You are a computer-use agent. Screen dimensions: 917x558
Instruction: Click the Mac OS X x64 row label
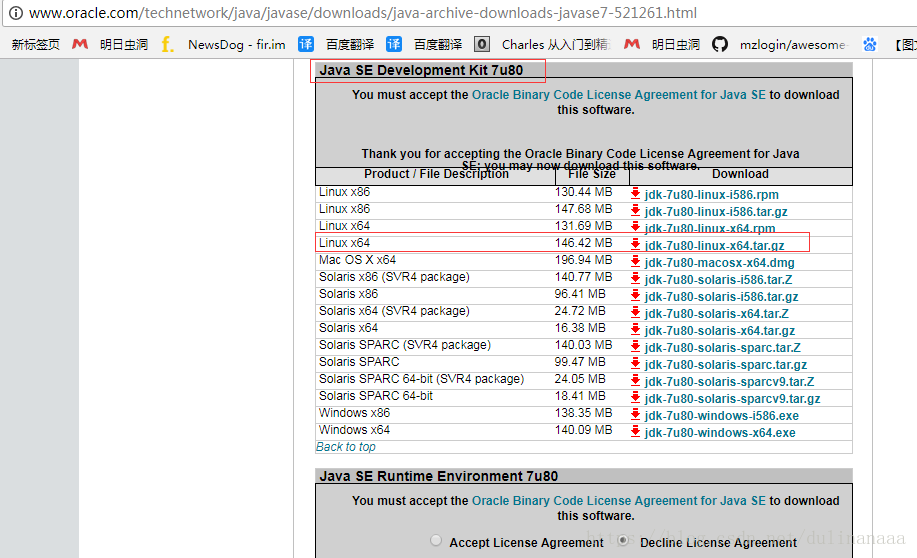point(357,260)
